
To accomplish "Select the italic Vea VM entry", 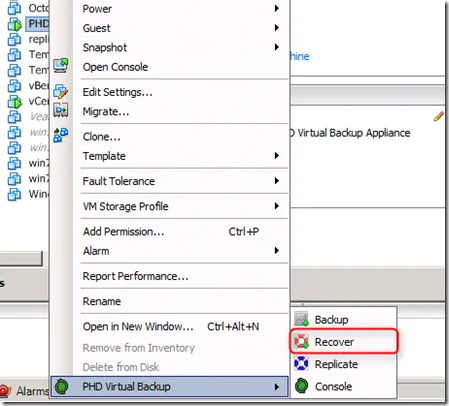I will click(39, 116).
